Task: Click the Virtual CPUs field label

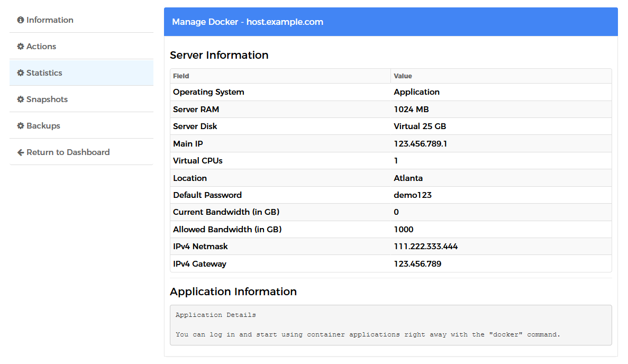Action: pos(197,161)
